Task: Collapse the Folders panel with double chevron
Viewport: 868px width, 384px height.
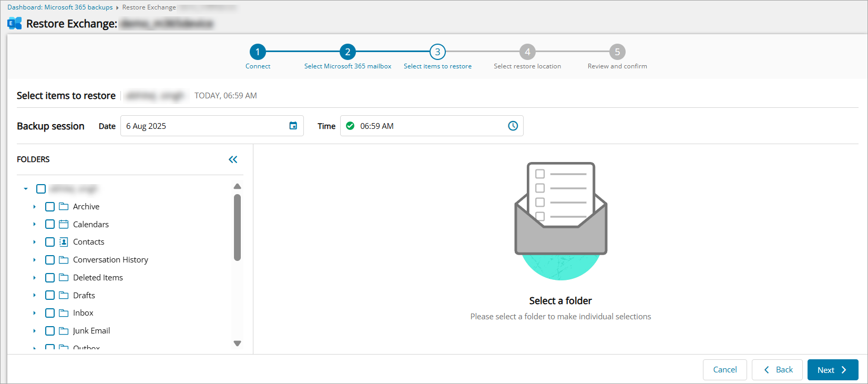Action: click(233, 159)
